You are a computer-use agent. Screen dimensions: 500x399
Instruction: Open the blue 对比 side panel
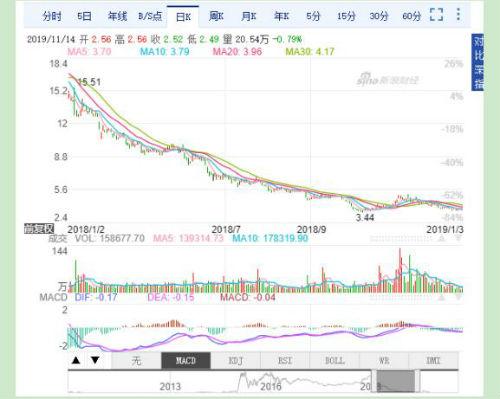(478, 62)
